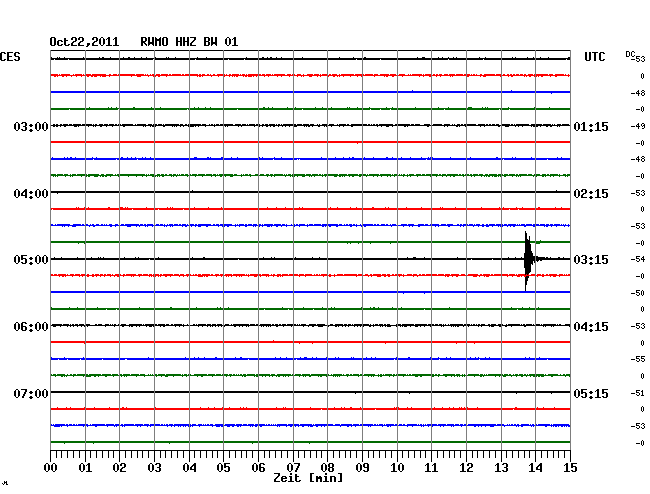650x494 pixels.
Task: Click the 13 minute axis tick label
Action: [501, 468]
